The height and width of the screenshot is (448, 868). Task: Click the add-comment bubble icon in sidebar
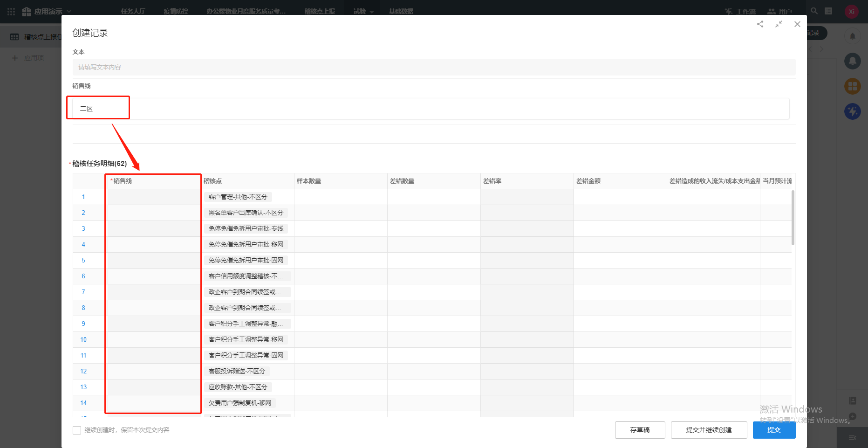[853, 416]
